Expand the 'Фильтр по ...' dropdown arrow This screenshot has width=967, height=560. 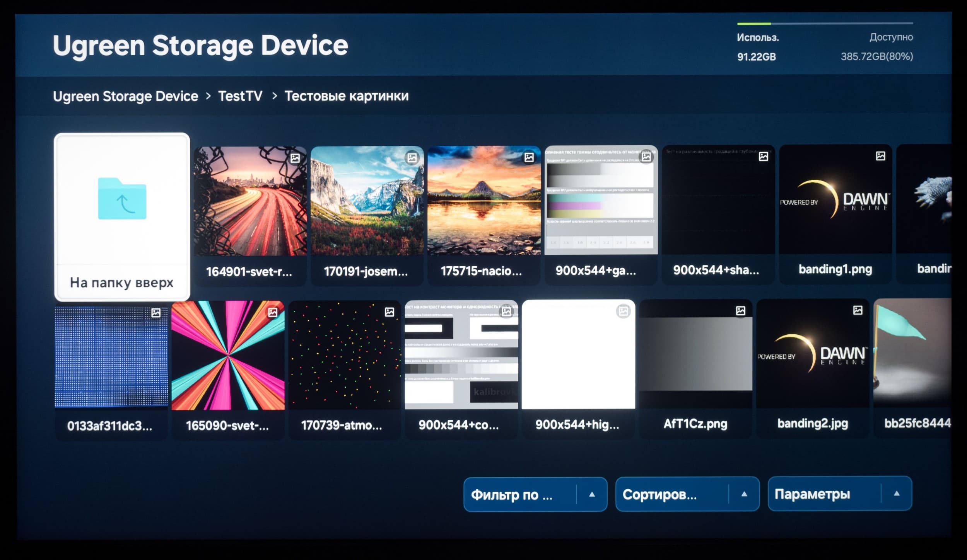click(x=592, y=494)
